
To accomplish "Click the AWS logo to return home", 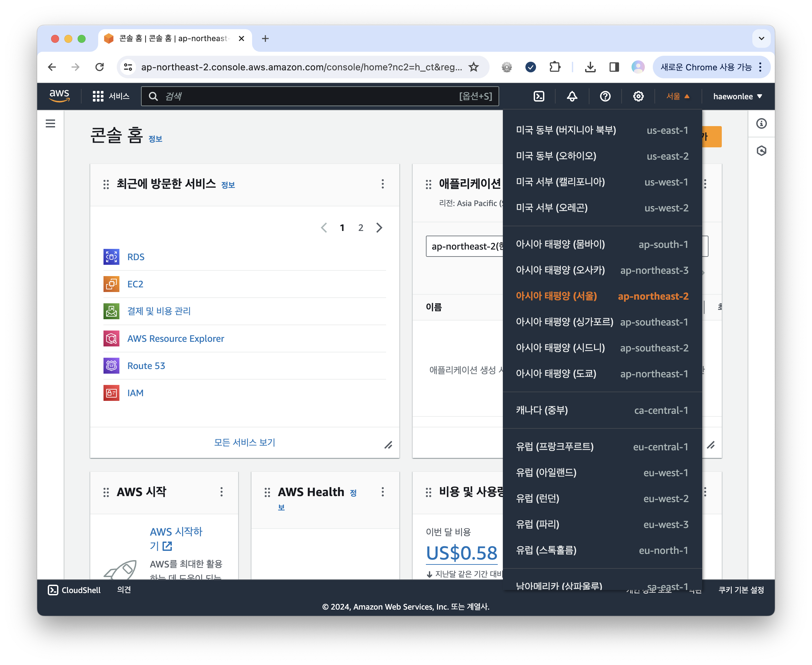I will coord(59,96).
